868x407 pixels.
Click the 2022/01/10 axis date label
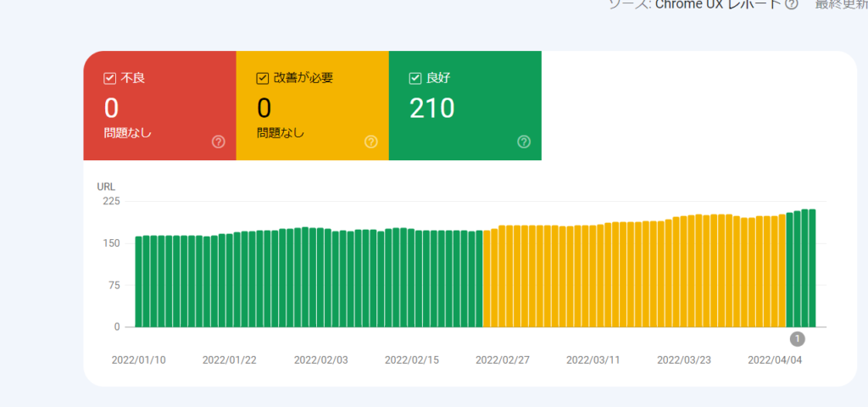[138, 360]
